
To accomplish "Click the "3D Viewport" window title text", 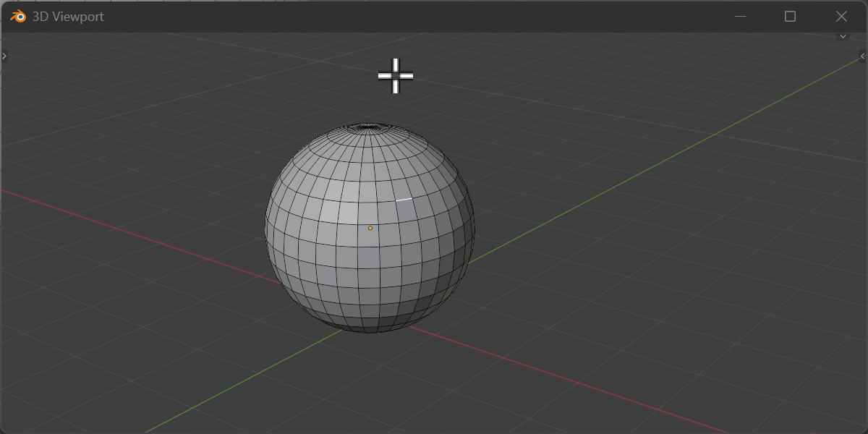I will coord(68,17).
